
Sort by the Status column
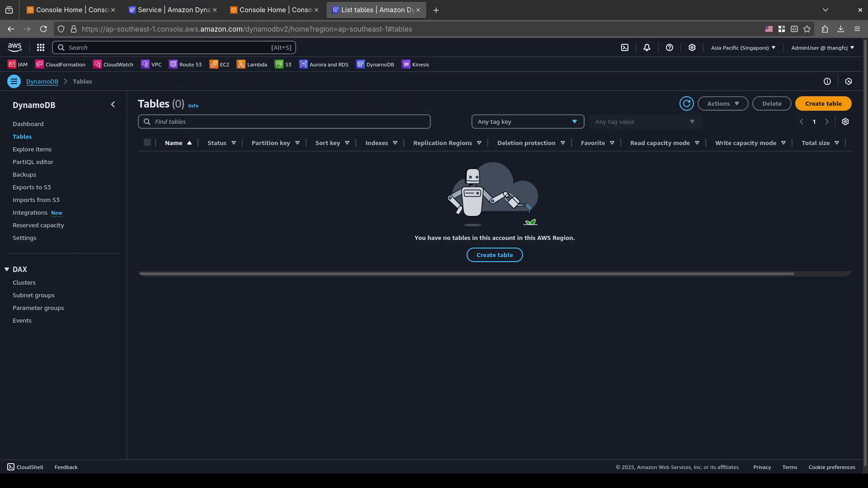click(x=222, y=143)
